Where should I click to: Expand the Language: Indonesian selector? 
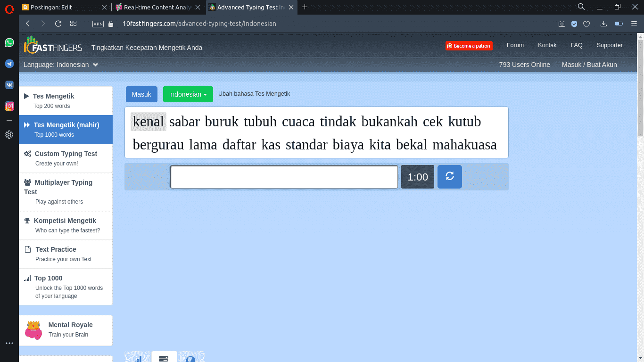60,65
